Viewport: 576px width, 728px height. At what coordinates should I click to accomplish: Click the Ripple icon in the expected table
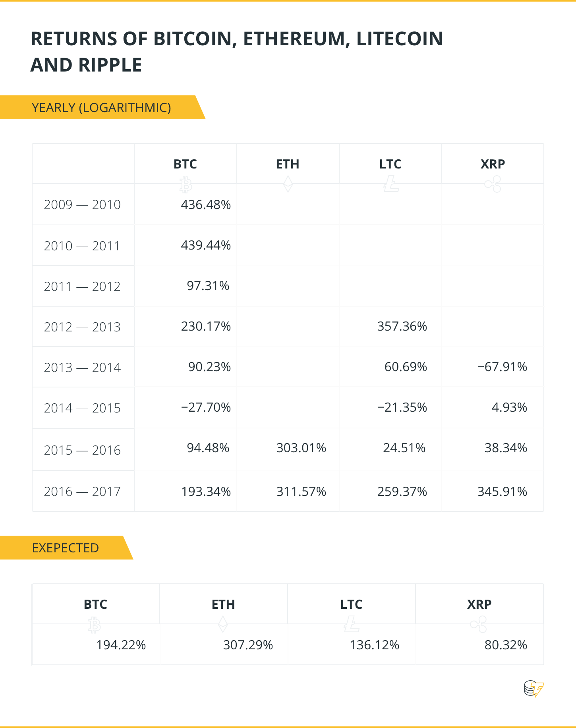coord(479,624)
